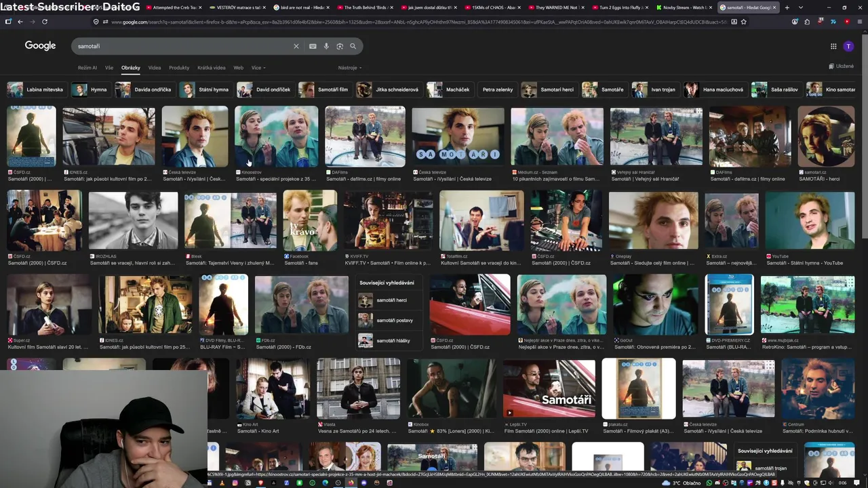868x488 pixels.
Task: Open the Kinoostrov speciální projekce thumbnail
Action: tap(276, 136)
